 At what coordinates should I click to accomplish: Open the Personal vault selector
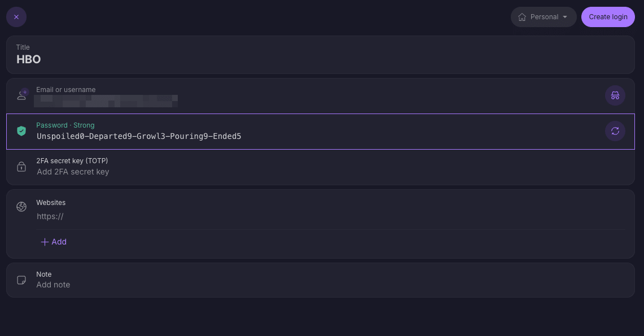click(544, 17)
